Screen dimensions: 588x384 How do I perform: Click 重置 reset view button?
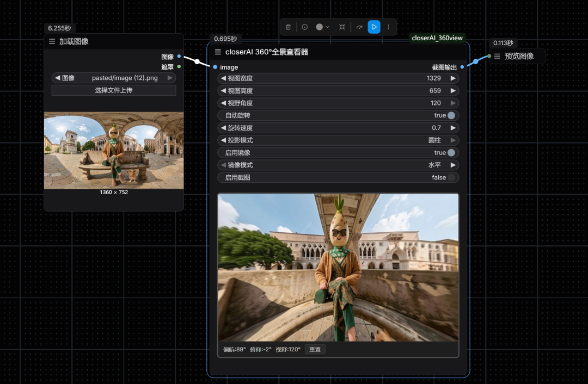315,350
